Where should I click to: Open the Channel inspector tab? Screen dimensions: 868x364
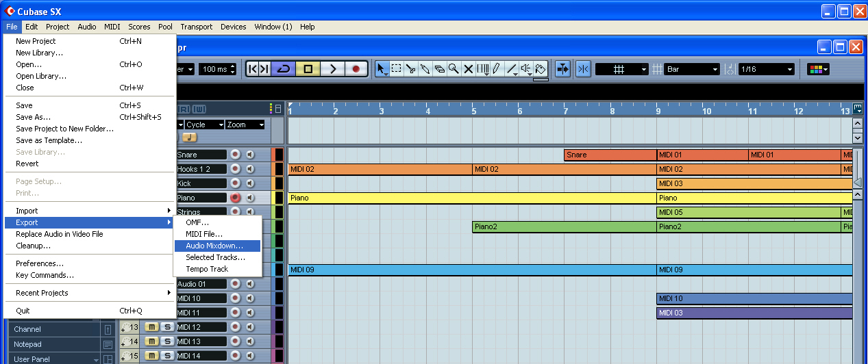click(55, 329)
